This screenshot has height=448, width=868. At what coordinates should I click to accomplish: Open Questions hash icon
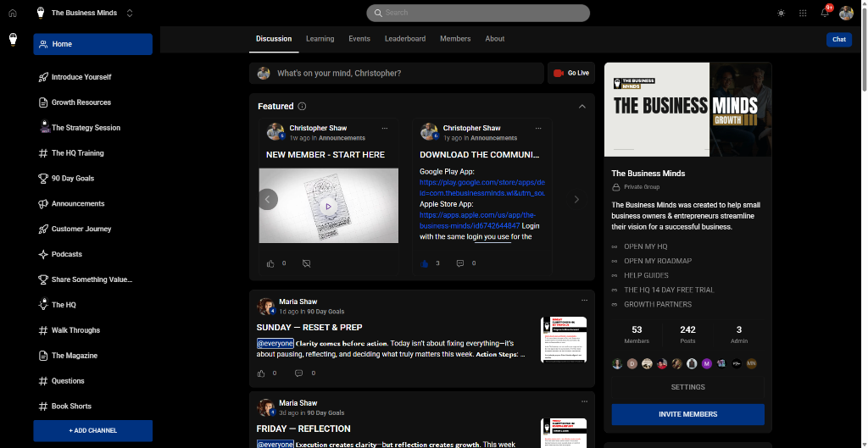click(42, 381)
